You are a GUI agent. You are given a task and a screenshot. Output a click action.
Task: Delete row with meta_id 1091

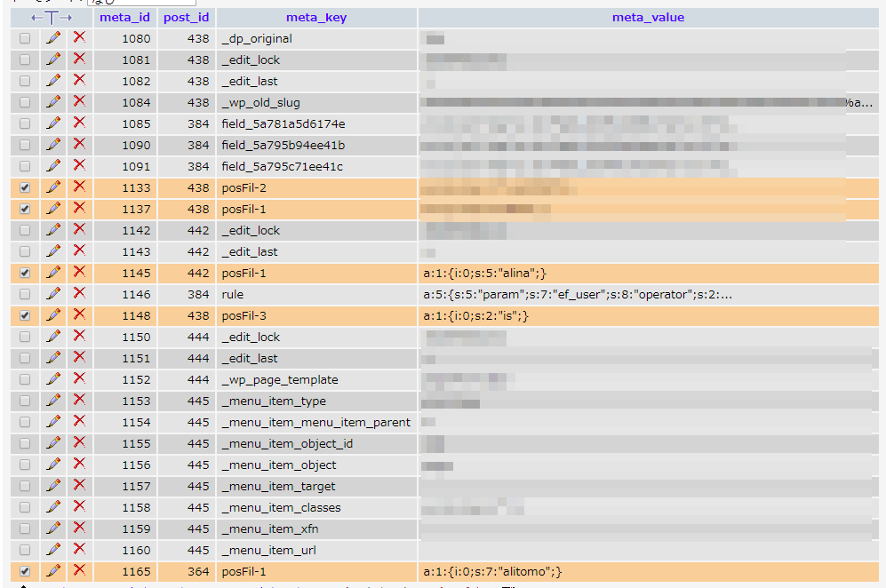click(x=80, y=165)
